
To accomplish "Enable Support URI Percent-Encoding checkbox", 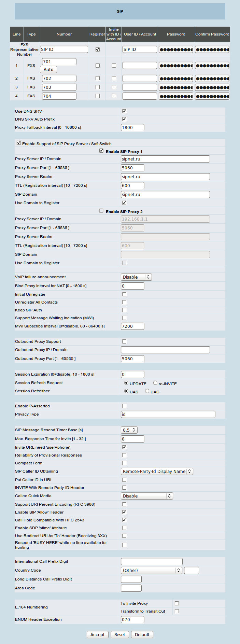I will pyautogui.click(x=124, y=504).
